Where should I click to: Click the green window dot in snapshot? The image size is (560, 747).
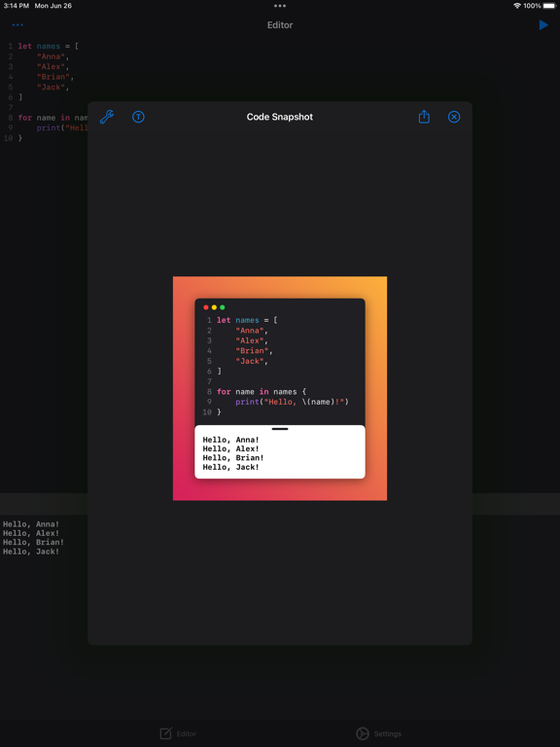(222, 307)
